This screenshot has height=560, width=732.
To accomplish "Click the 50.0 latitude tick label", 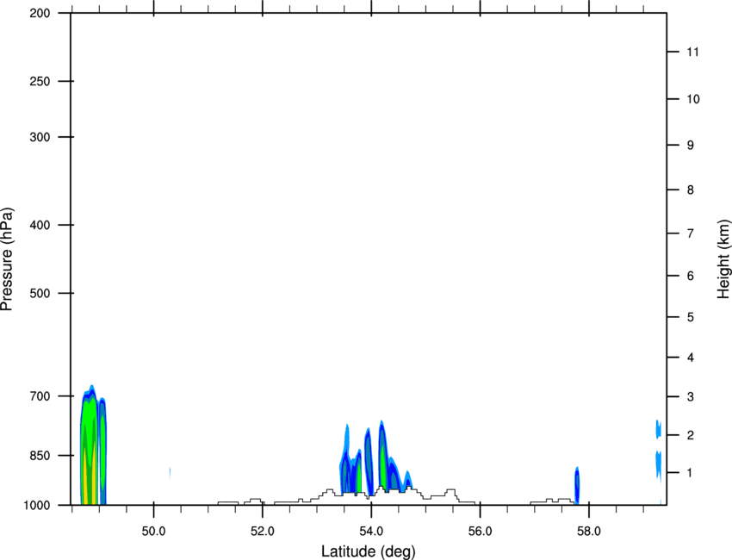I will pos(153,532).
